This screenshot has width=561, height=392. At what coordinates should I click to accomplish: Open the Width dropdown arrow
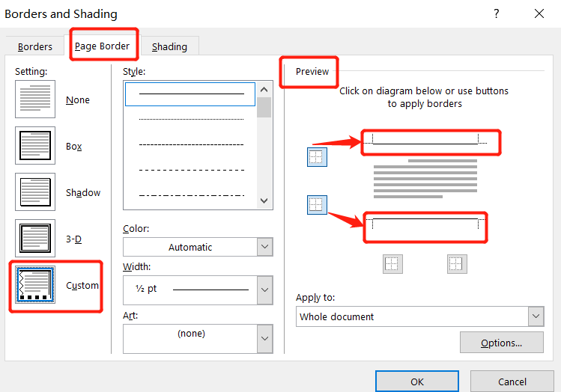[264, 290]
